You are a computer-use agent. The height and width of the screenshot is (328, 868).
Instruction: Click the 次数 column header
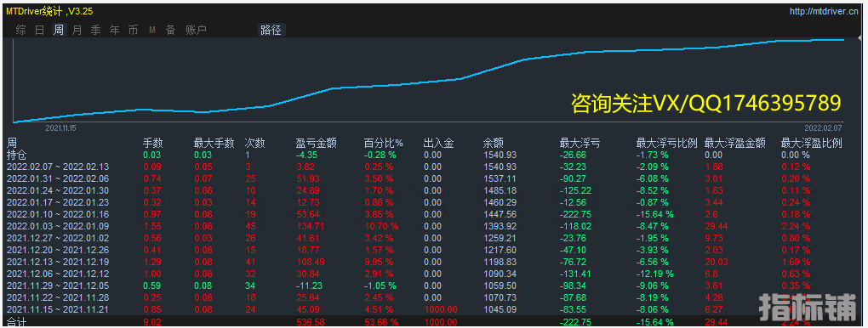click(x=255, y=144)
